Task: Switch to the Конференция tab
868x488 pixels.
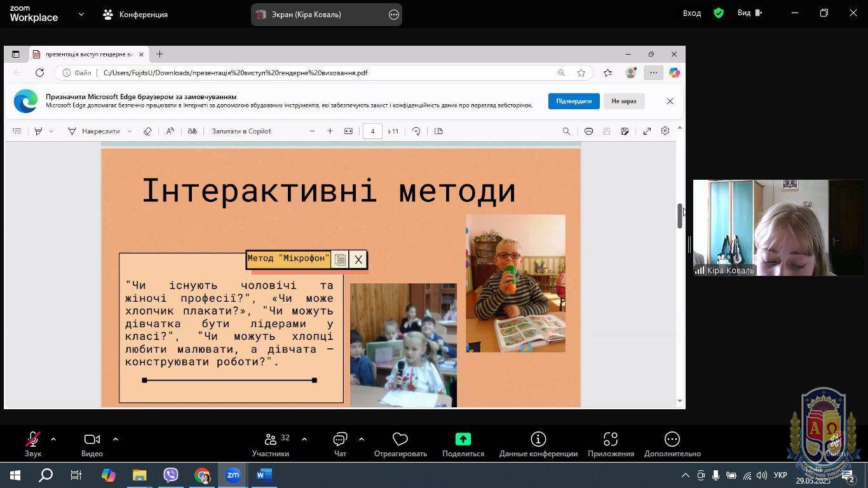Action: coord(135,14)
